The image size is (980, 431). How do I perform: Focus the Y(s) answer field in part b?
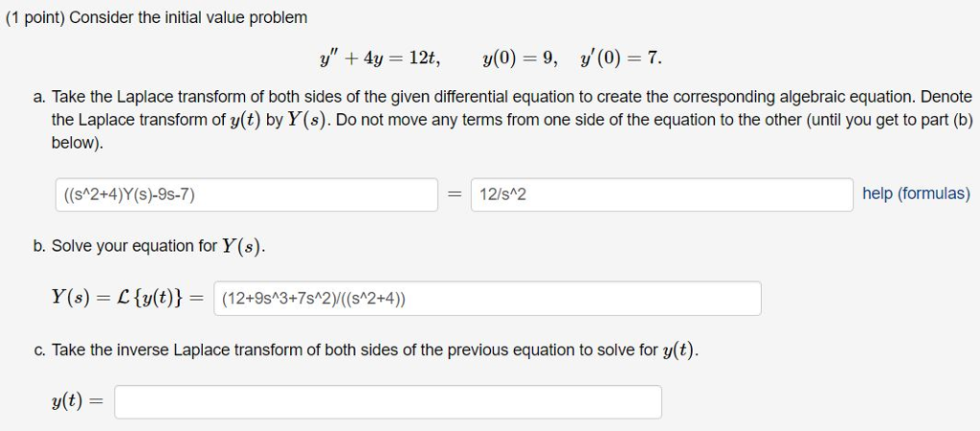(x=487, y=299)
